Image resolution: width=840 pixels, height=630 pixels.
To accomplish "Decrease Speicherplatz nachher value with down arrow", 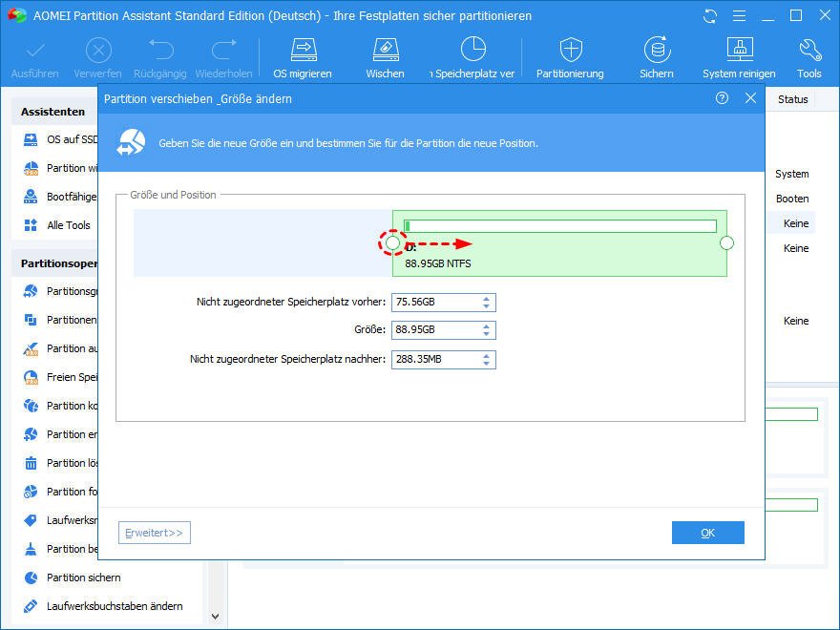I will 486,364.
